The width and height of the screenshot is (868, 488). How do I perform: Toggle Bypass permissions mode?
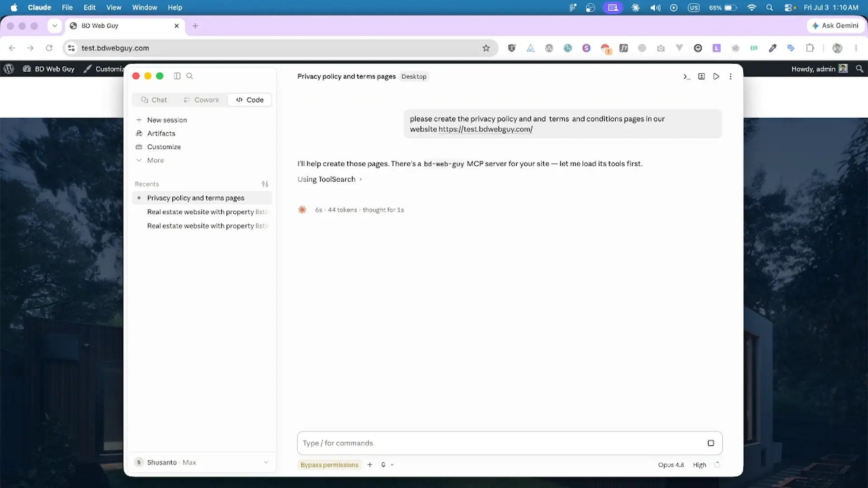tap(329, 465)
